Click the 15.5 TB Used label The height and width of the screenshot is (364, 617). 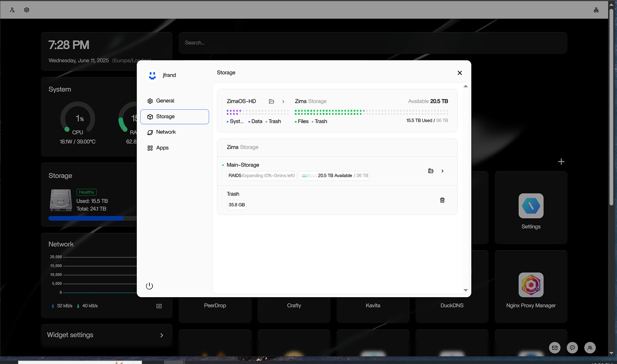click(419, 120)
